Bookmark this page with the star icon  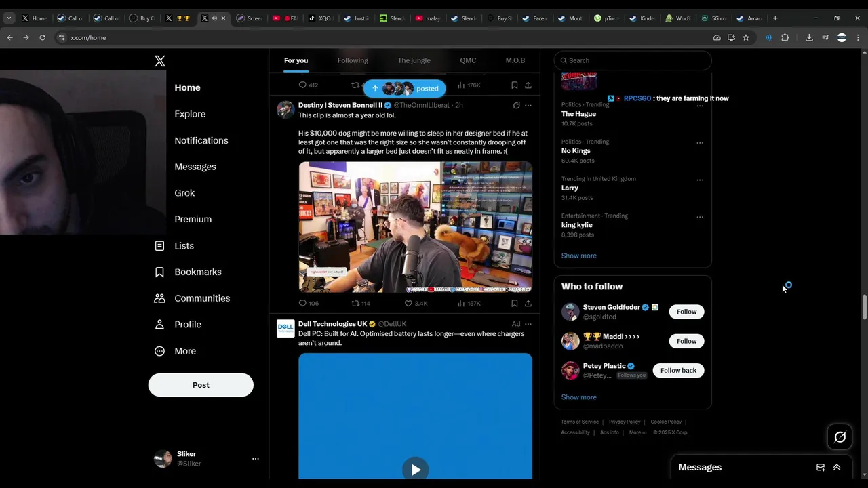coord(746,37)
